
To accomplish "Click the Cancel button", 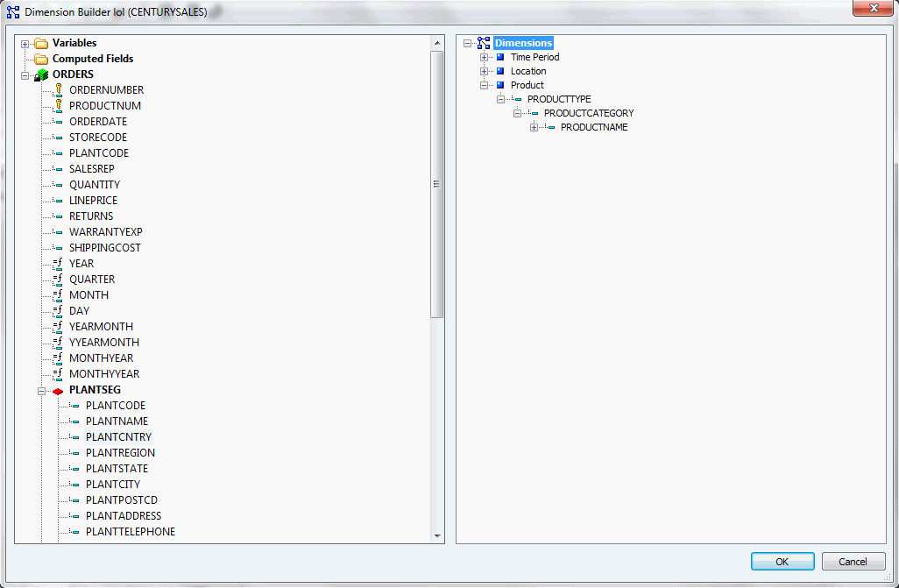I will [853, 562].
